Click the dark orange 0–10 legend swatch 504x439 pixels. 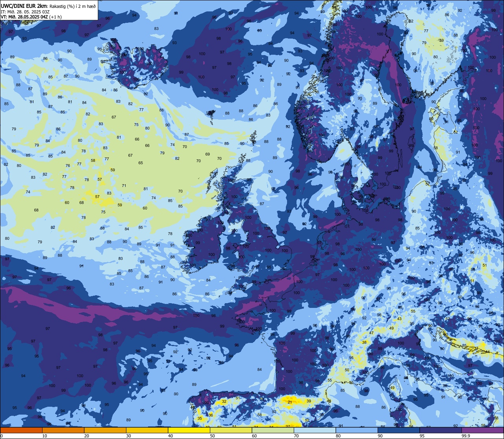pyautogui.click(x=21, y=430)
